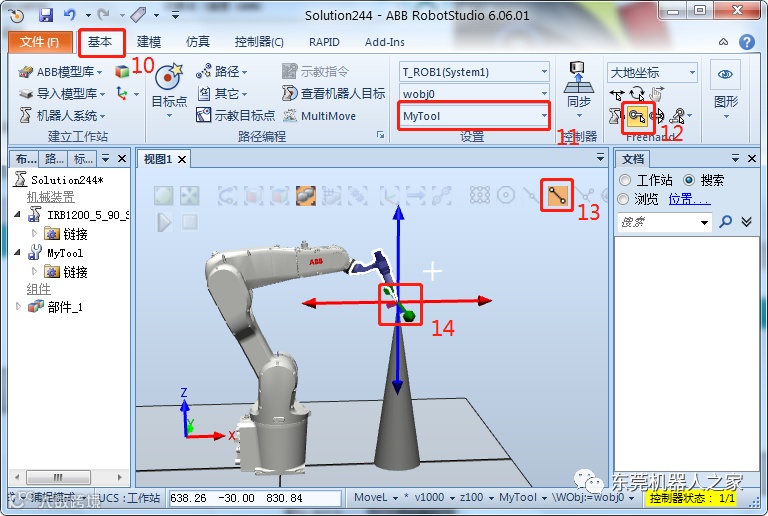Viewport: 768px width, 516px height.
Task: Toggle snap grid mode icon
Action: coord(480,195)
